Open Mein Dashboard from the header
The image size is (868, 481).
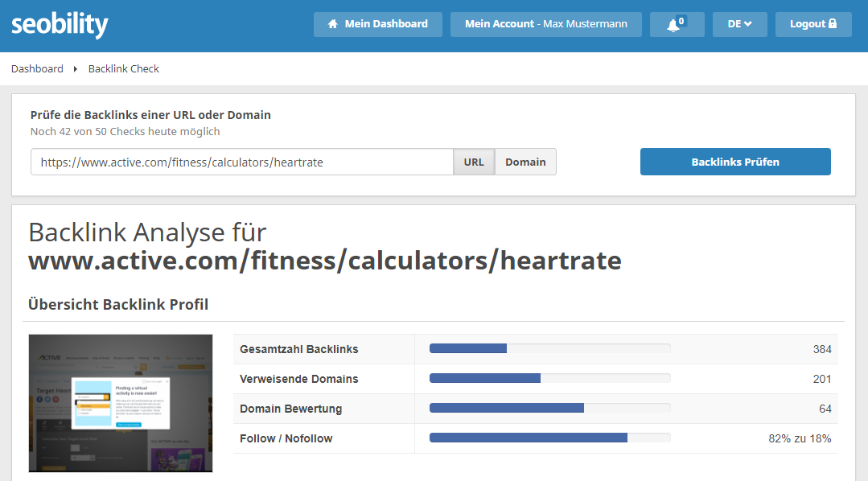[378, 24]
